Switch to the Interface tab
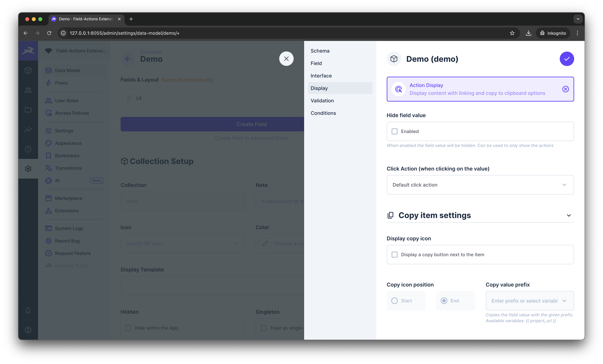Image resolution: width=603 pixels, height=364 pixels. (x=321, y=76)
